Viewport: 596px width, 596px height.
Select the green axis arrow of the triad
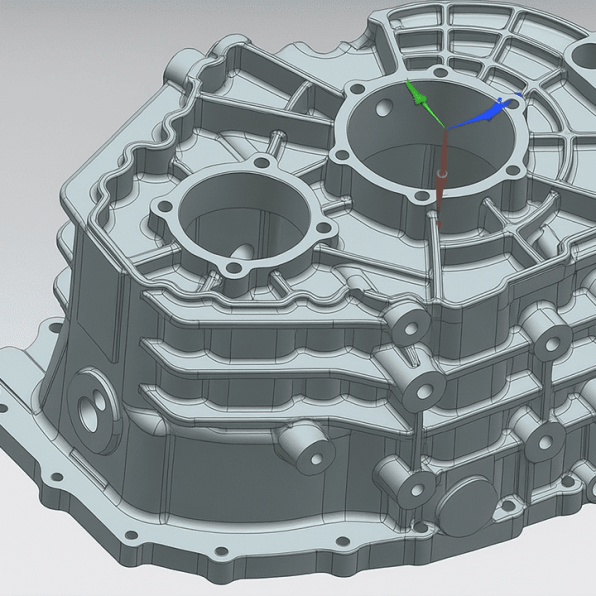pyautogui.click(x=424, y=104)
